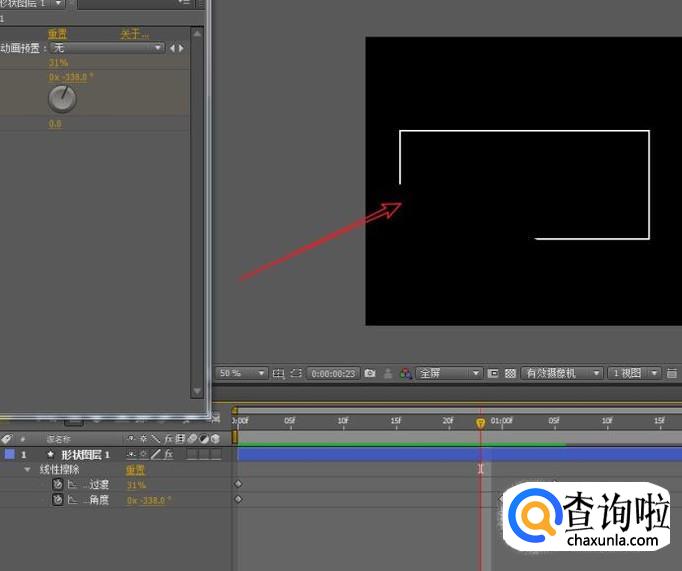The height and width of the screenshot is (571, 682).
Task: Click effect controls scrollbar up arrow
Action: pyautogui.click(x=197, y=33)
